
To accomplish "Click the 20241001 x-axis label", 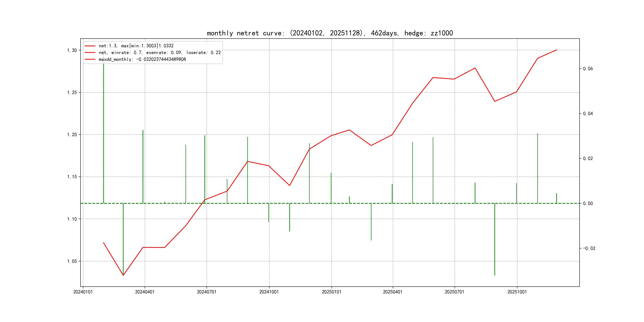I will coord(269,292).
